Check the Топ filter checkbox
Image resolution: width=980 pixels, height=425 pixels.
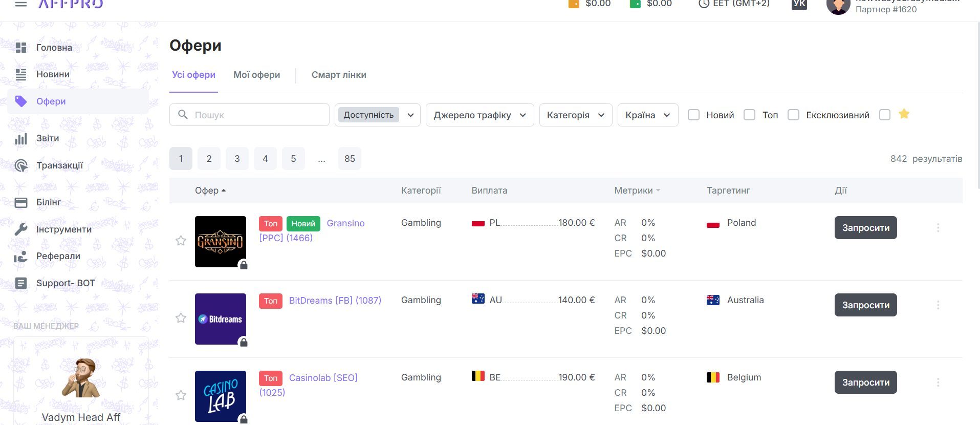pyautogui.click(x=749, y=115)
